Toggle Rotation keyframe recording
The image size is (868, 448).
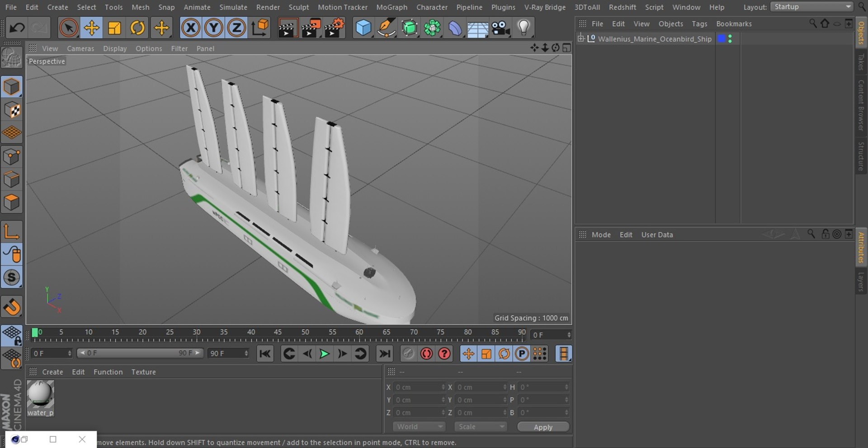click(504, 354)
